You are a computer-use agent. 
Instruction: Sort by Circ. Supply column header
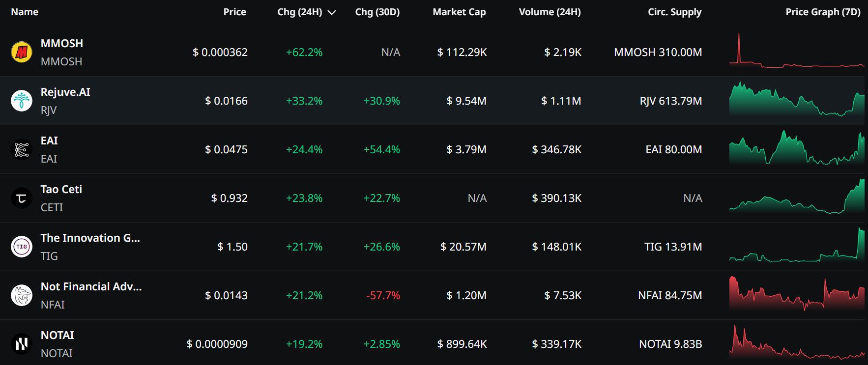pos(674,12)
